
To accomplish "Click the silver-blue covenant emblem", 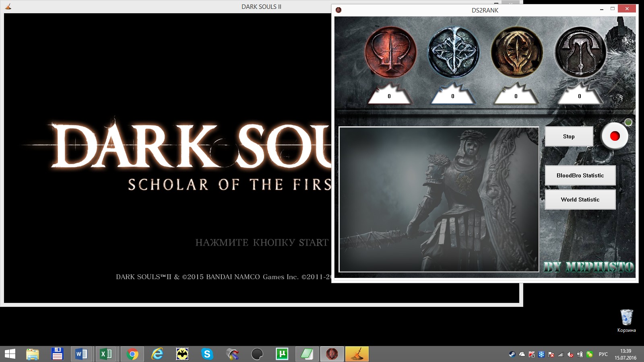I will point(454,52).
